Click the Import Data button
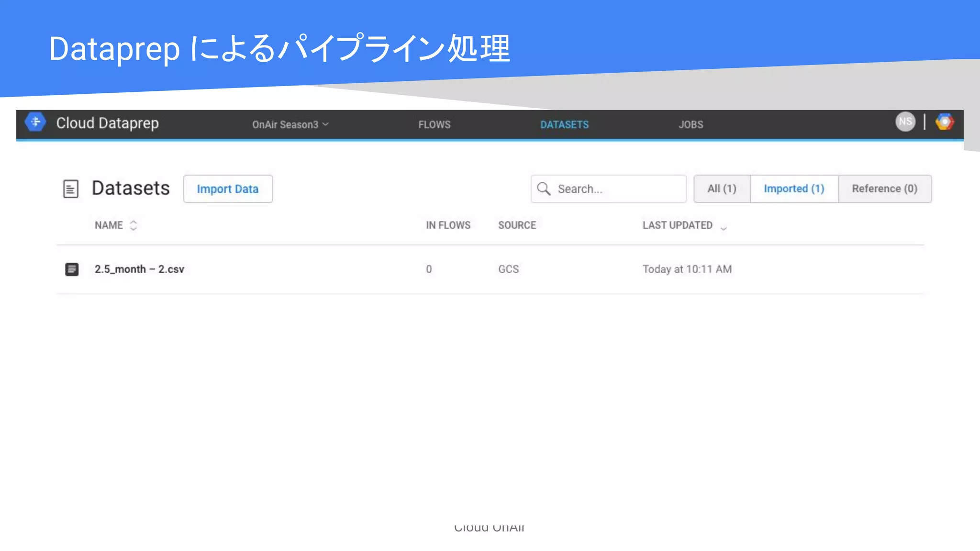This screenshot has height=551, width=980. (228, 189)
